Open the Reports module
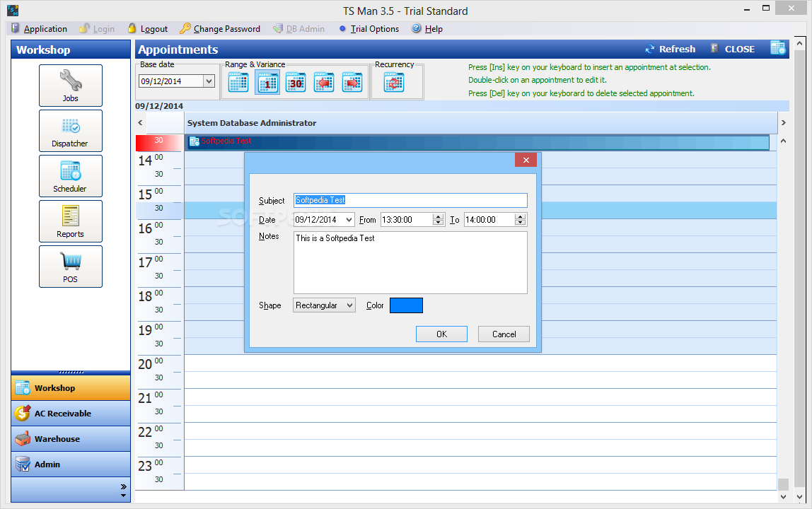 (x=71, y=221)
